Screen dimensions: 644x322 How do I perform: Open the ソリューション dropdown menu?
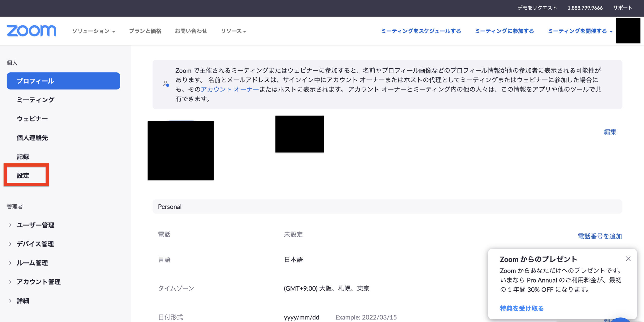94,31
